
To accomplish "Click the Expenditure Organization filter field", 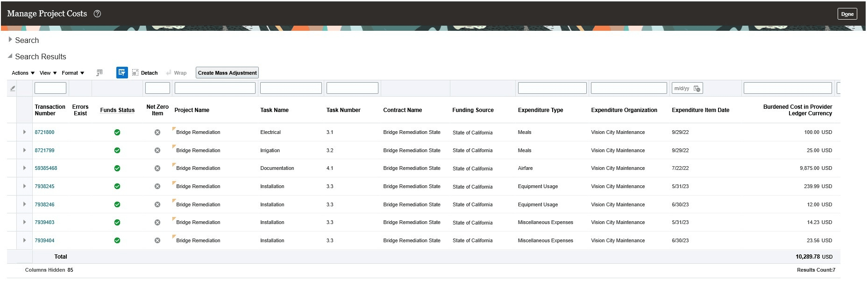I will (x=629, y=88).
